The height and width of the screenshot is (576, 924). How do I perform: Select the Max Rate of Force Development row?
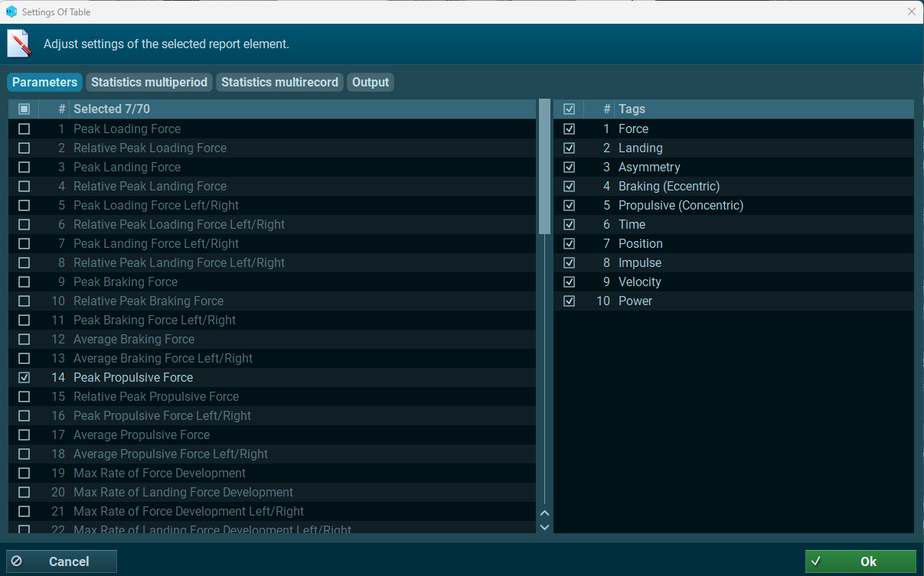click(x=159, y=473)
